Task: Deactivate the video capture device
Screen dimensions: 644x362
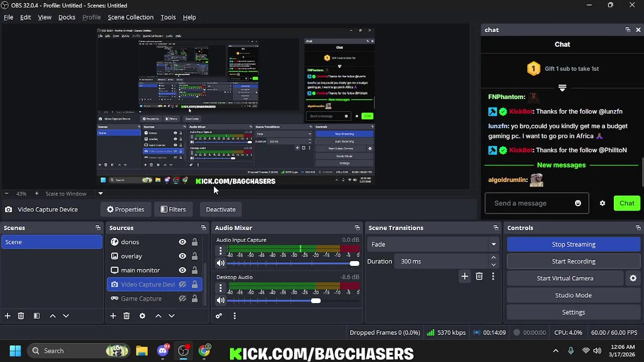Action: pyautogui.click(x=221, y=209)
